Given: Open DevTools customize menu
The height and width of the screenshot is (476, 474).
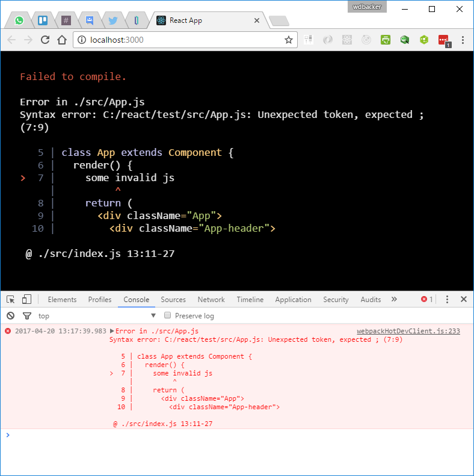Looking at the screenshot, I should [x=447, y=299].
